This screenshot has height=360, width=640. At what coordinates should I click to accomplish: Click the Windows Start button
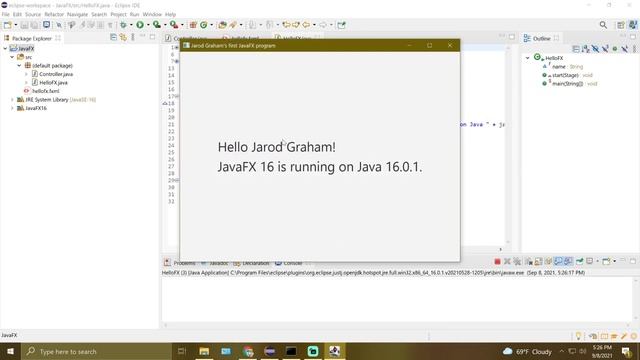pyautogui.click(x=10, y=351)
